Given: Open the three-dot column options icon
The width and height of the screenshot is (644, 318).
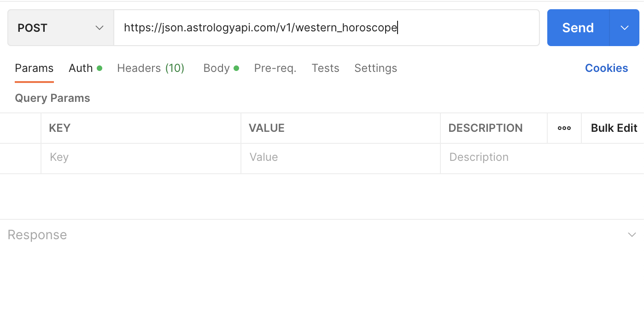Looking at the screenshot, I should click(564, 128).
